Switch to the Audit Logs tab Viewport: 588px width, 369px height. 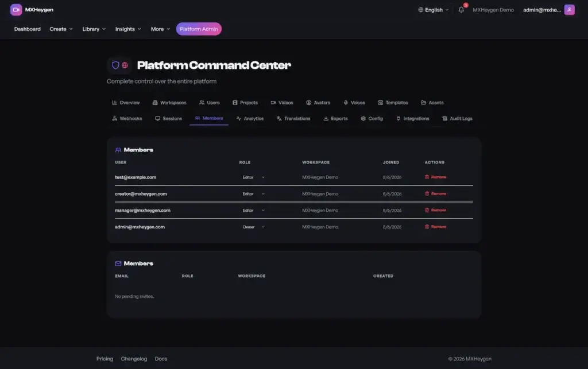(x=457, y=118)
